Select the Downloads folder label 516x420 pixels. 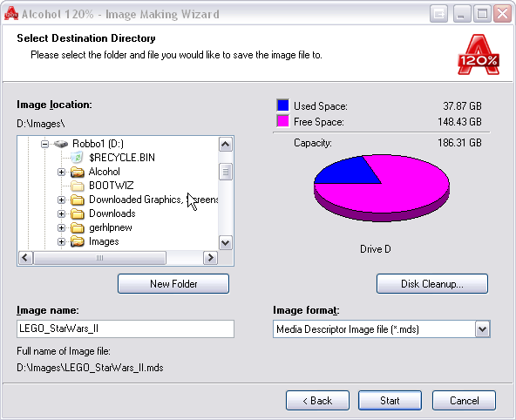(112, 213)
